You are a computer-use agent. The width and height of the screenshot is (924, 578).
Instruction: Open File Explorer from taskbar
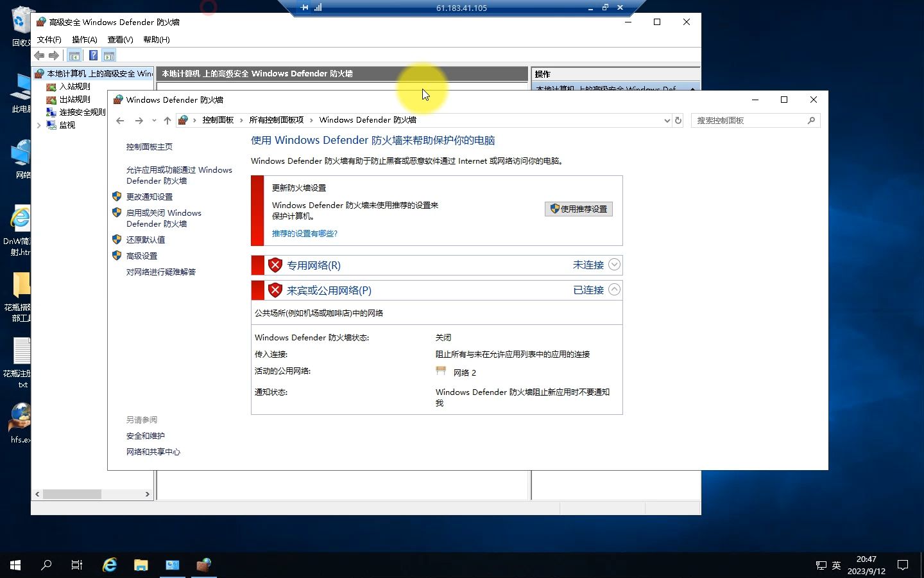click(x=141, y=565)
